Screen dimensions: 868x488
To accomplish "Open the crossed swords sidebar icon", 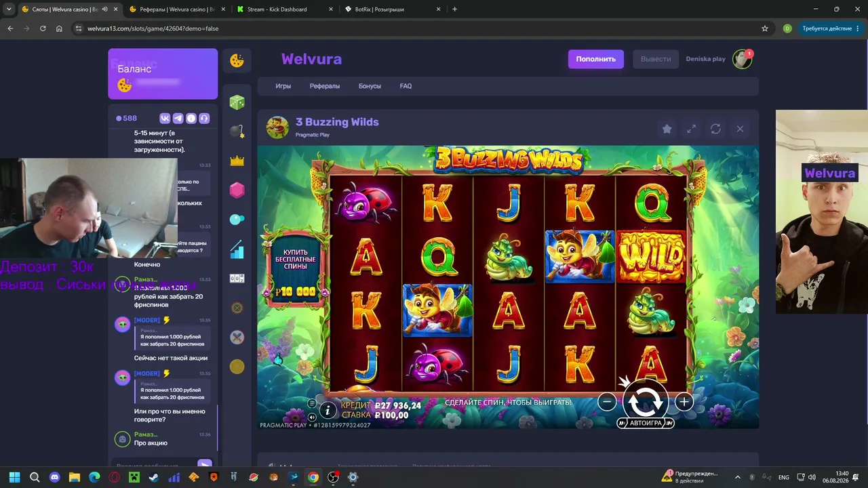I will (237, 337).
